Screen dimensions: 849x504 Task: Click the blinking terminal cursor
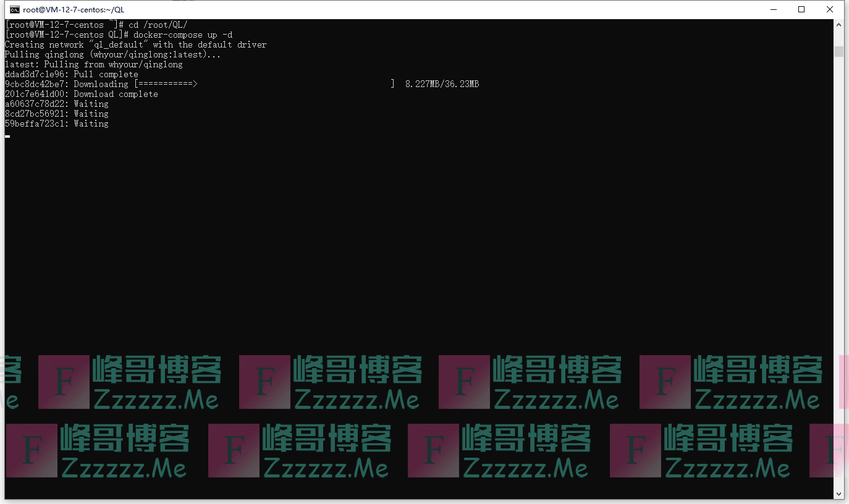click(7, 136)
